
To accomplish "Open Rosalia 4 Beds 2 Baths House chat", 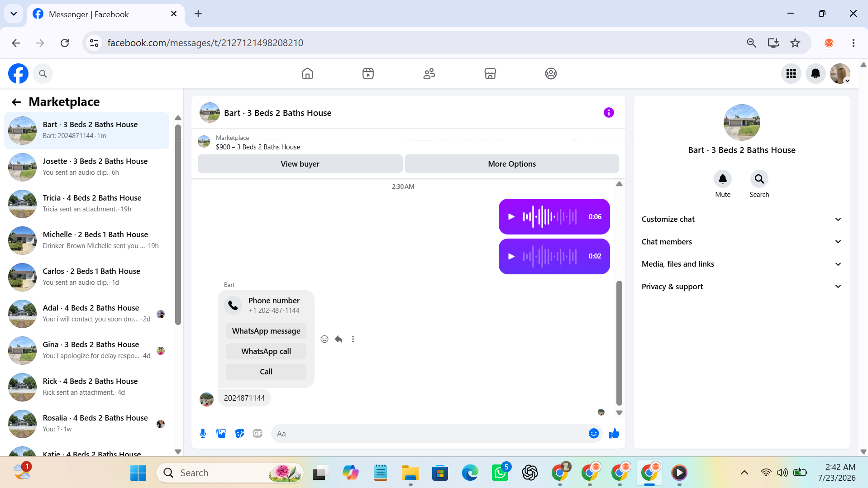I will click(86, 424).
